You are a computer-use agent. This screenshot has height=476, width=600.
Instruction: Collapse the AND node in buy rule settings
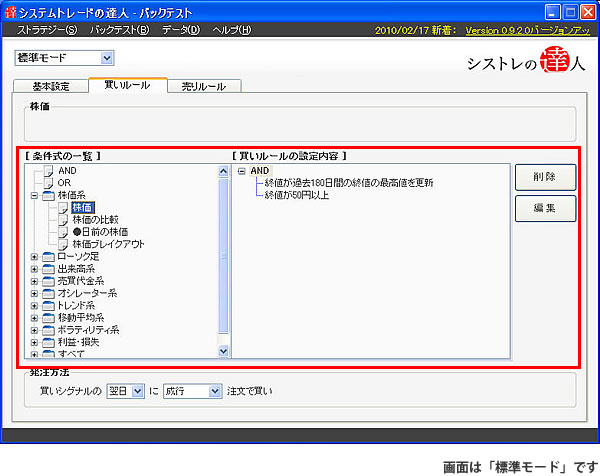coord(241,171)
